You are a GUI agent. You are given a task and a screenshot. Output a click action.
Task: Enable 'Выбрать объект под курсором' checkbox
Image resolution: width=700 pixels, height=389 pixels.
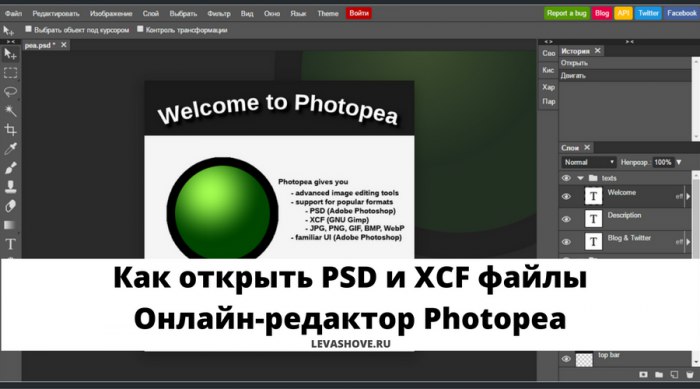pos(28,29)
